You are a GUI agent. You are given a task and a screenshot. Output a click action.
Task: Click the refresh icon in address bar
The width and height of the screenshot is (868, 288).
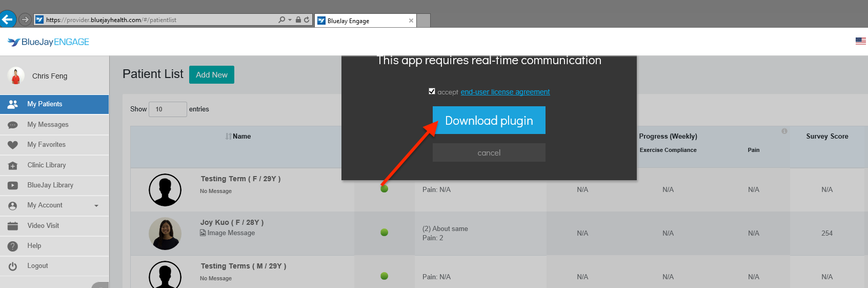(307, 20)
